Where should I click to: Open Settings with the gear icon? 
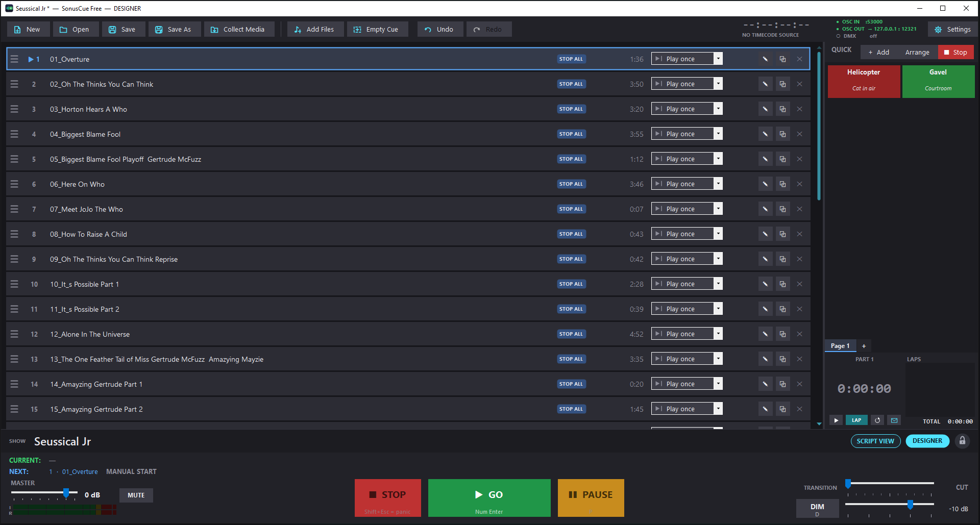(x=952, y=30)
